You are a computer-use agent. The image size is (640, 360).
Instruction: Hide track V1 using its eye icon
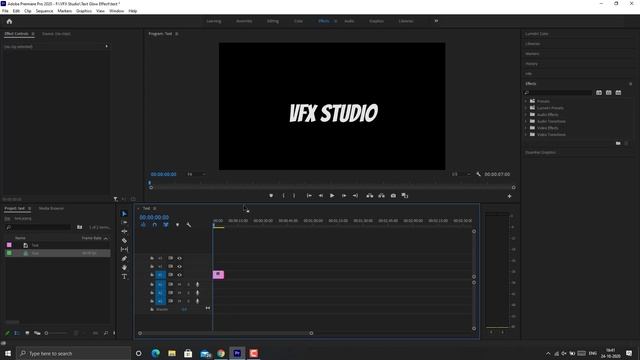[179, 275]
